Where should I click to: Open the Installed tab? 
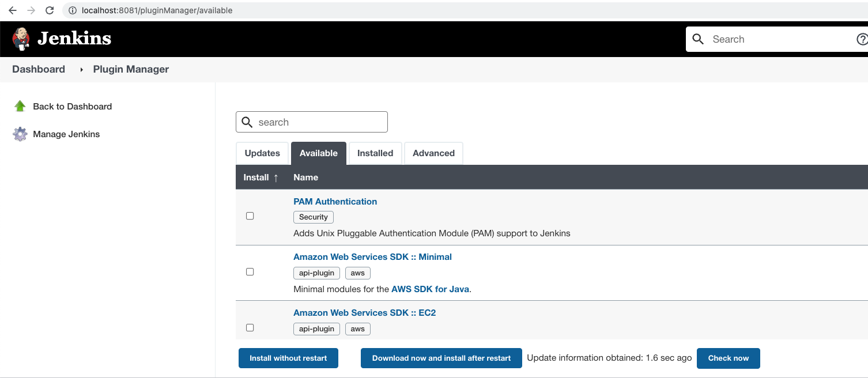(x=375, y=153)
